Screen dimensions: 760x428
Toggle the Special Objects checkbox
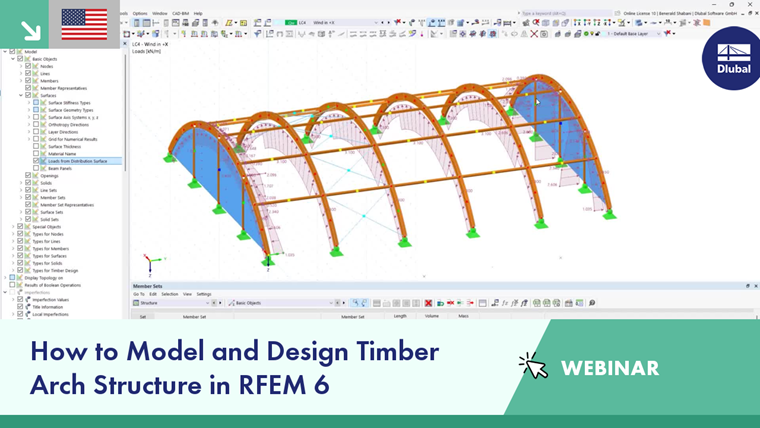[20, 226]
